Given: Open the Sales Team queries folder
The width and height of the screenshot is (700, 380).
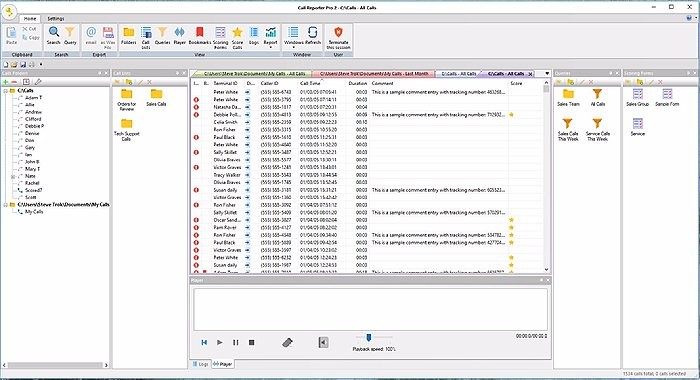Looking at the screenshot, I should click(568, 97).
